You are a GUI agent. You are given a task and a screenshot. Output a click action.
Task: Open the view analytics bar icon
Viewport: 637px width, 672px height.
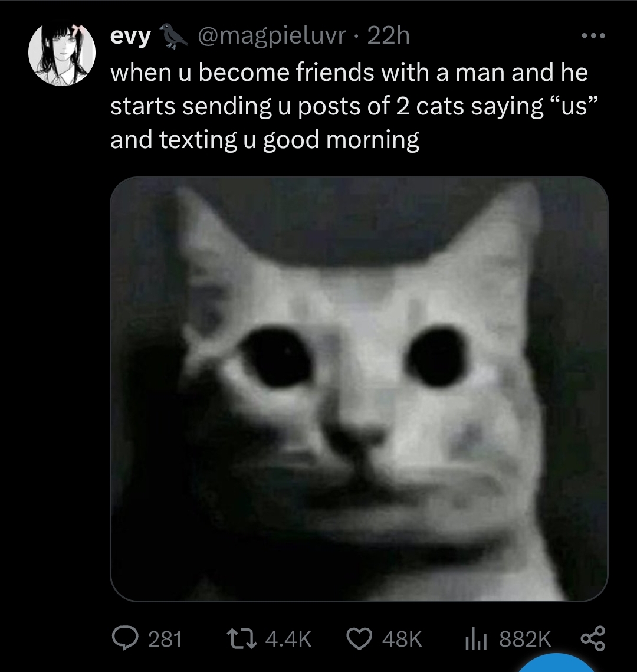click(x=477, y=638)
